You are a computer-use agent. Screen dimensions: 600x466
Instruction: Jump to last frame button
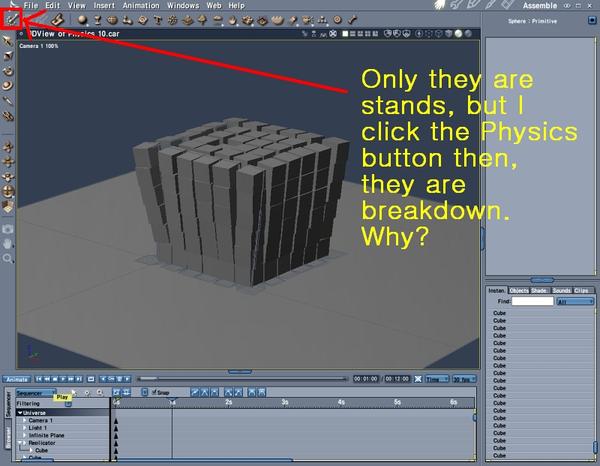click(x=79, y=379)
